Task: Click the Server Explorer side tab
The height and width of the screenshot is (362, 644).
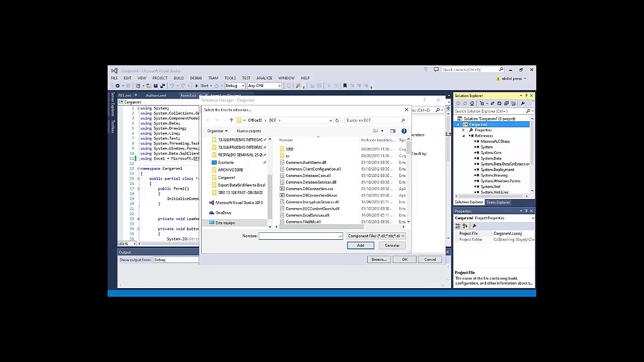Action: 113,105
